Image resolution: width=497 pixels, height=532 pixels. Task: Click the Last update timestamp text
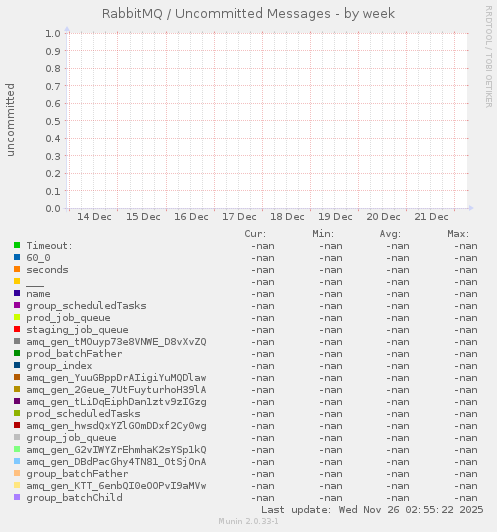[x=372, y=510]
